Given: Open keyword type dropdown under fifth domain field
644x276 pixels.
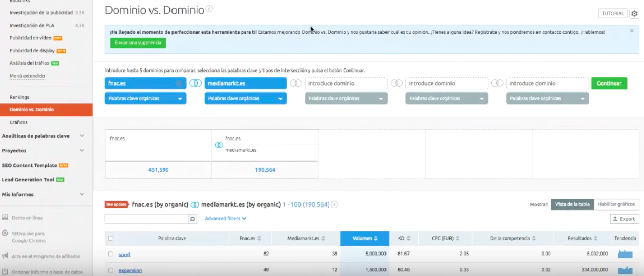Looking at the screenshot, I should point(547,99).
